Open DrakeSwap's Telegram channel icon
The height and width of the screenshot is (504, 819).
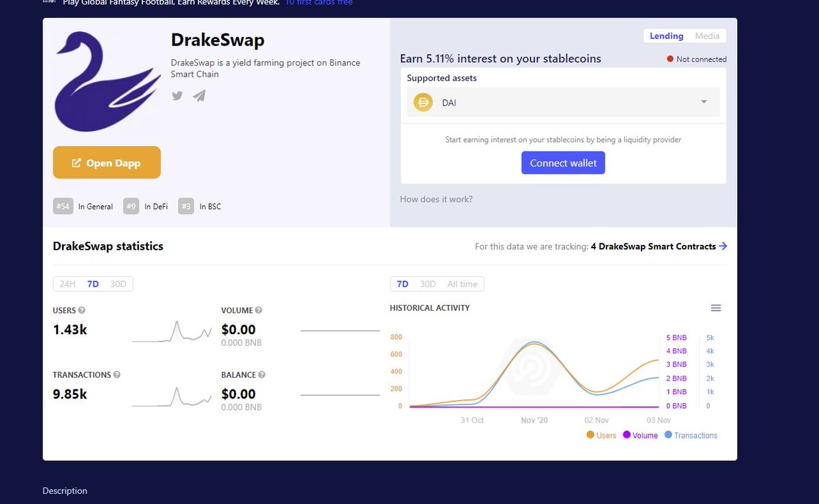(x=199, y=95)
